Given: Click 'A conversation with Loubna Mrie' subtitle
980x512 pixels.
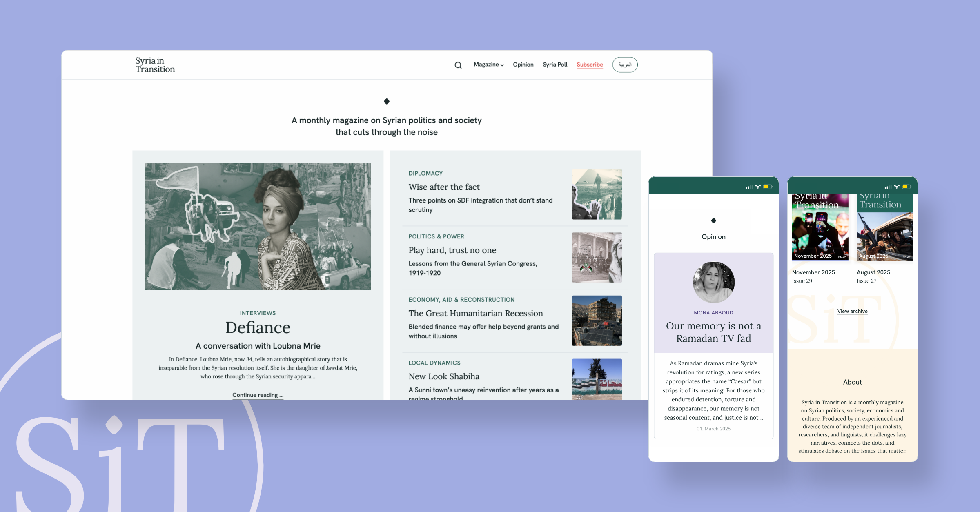Looking at the screenshot, I should click(x=258, y=346).
